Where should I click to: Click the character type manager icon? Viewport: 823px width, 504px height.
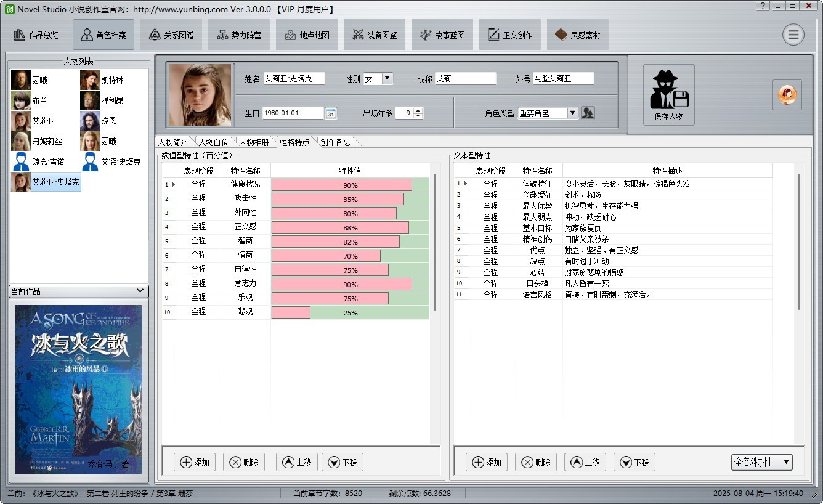588,113
